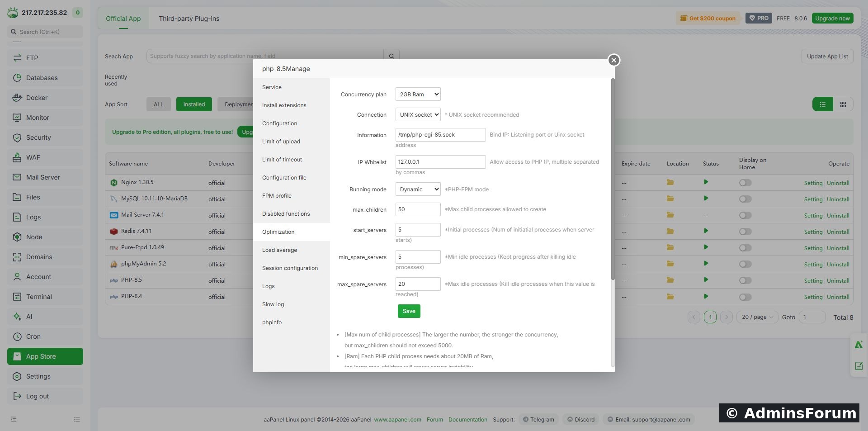This screenshot has width=868, height=431.
Task: Click the search magnifier button beside Seach App
Action: click(x=392, y=56)
